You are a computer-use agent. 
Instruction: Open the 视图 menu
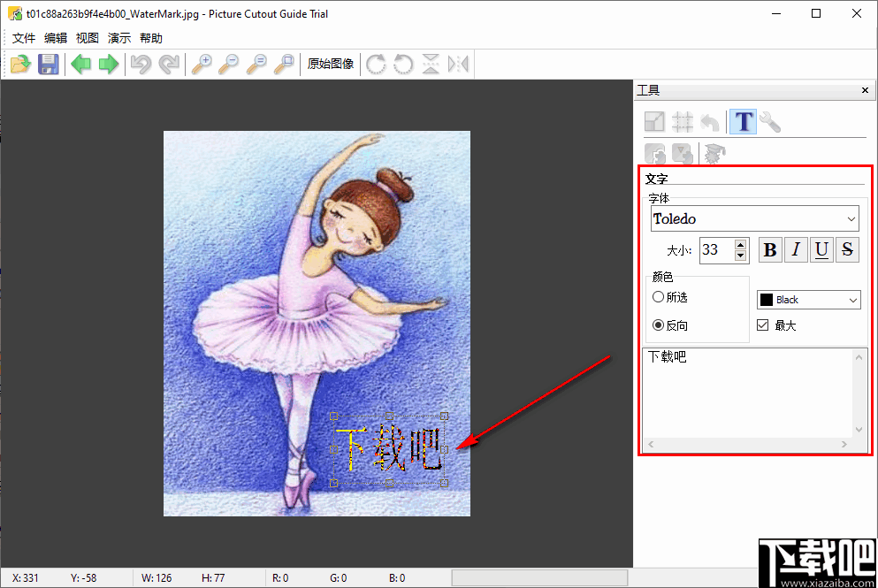click(88, 38)
